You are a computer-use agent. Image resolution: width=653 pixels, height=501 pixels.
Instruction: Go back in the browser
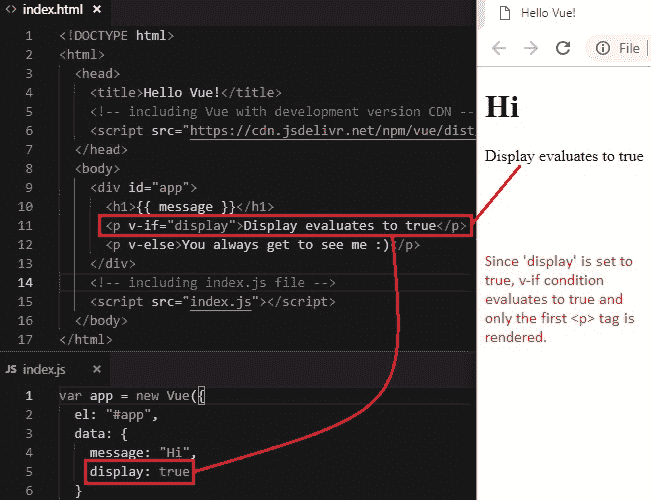tap(499, 48)
